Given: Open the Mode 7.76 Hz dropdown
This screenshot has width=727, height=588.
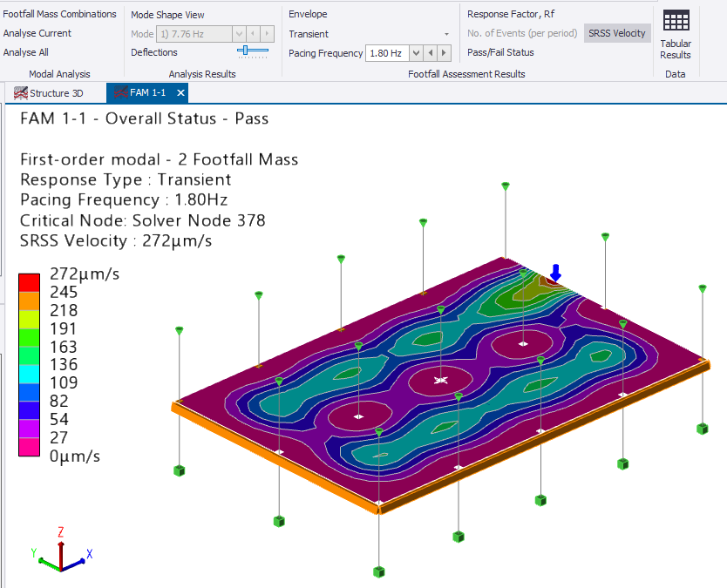Looking at the screenshot, I should (238, 34).
